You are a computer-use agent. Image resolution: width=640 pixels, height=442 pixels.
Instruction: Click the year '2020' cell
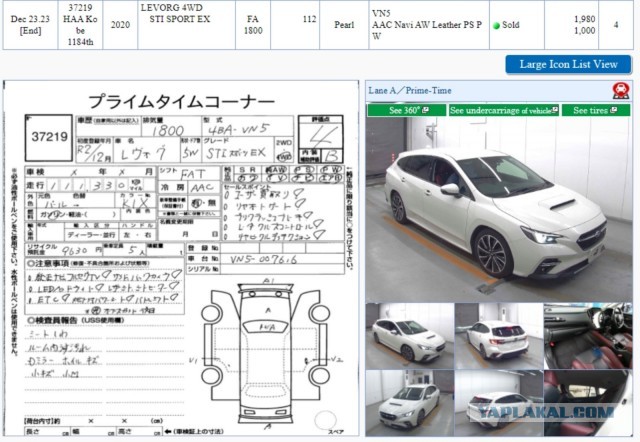[120, 25]
